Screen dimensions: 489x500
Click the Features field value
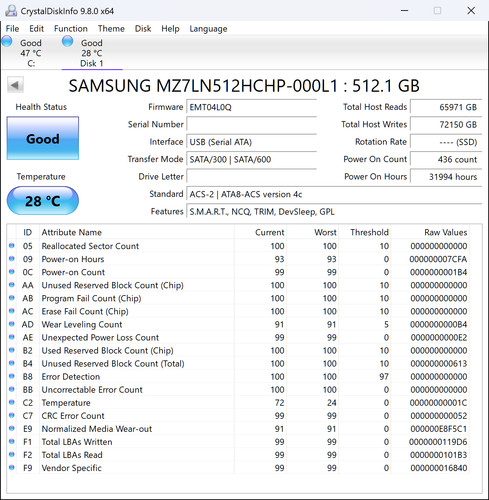(x=334, y=212)
